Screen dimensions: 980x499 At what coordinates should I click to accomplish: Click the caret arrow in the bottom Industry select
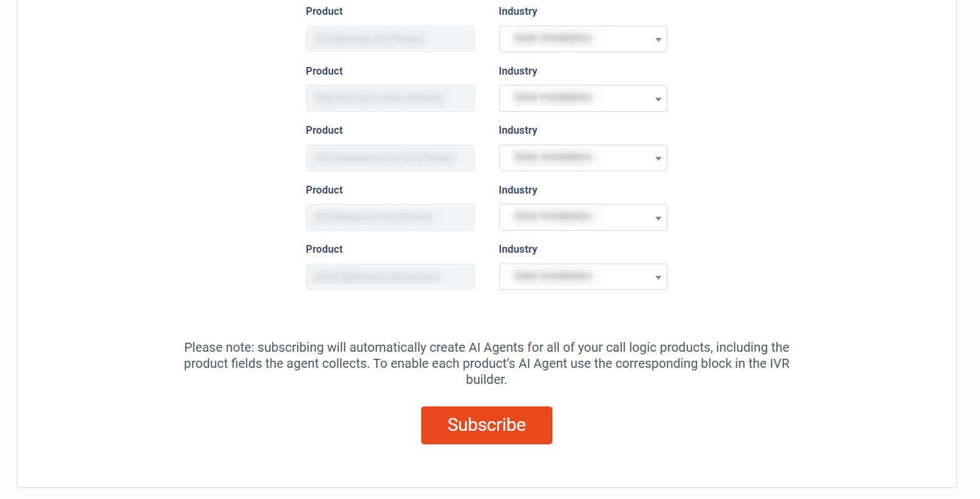[658, 278]
